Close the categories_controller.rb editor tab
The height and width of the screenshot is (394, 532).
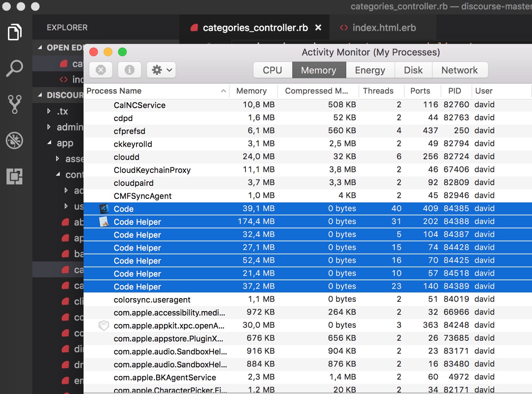318,28
